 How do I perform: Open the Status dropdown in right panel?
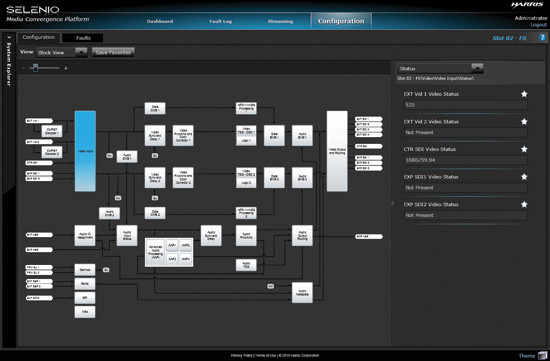477,68
